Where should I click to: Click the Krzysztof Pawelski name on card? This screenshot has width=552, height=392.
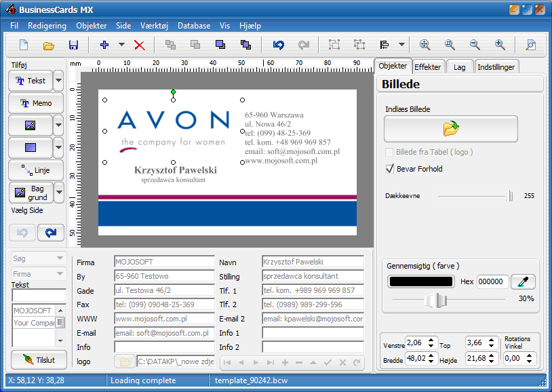click(176, 170)
